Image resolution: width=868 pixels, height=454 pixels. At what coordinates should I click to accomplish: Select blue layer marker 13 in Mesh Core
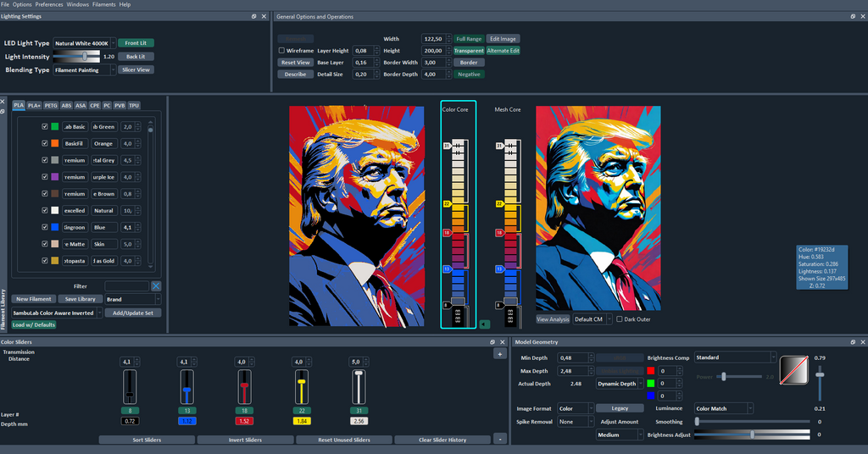pos(498,269)
